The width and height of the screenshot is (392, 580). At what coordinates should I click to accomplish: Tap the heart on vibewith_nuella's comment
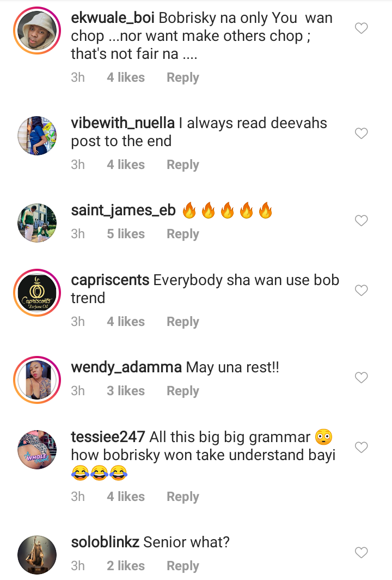coord(361,133)
